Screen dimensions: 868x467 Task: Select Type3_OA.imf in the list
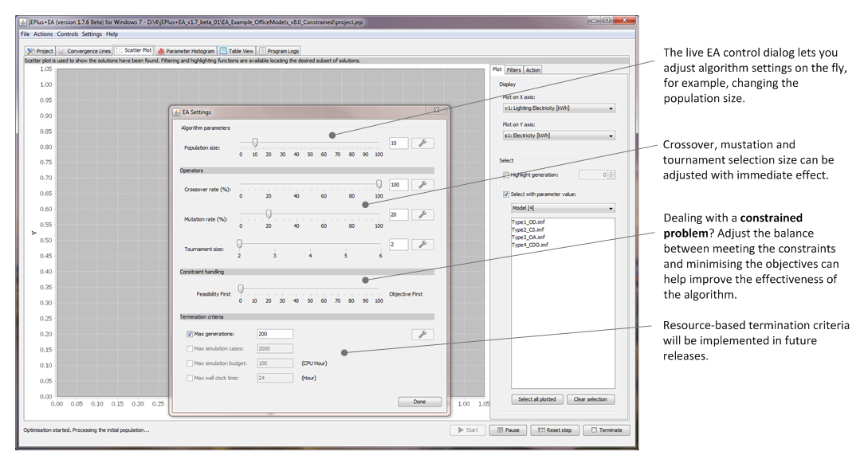tap(528, 237)
